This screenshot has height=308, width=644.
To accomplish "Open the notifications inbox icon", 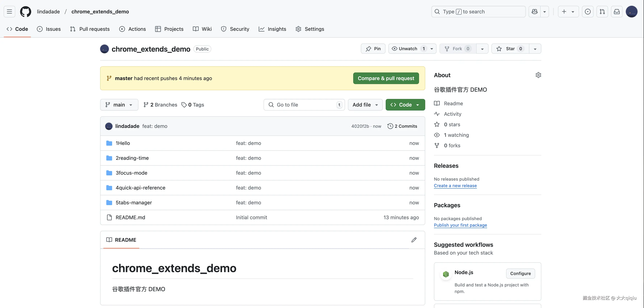I will [x=616, y=11].
